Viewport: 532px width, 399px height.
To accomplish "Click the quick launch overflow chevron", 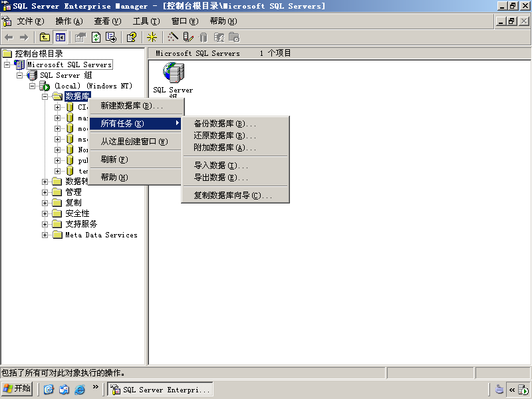I will point(95,387).
